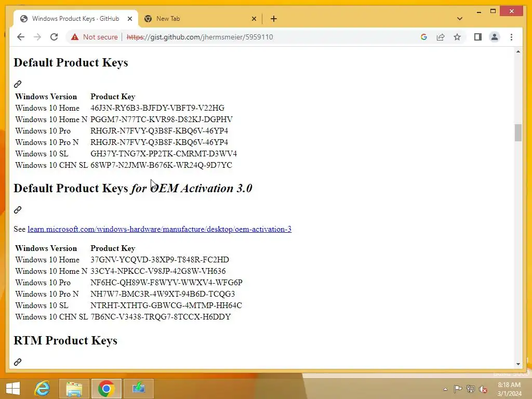Open the clock showing 8:18 AM
The image size is (532, 399).
pyautogui.click(x=509, y=389)
